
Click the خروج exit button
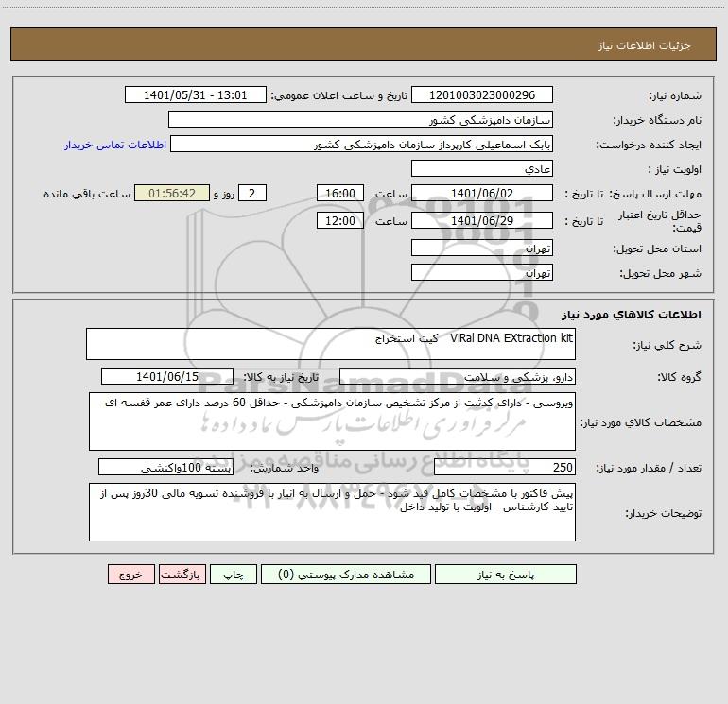point(130,574)
